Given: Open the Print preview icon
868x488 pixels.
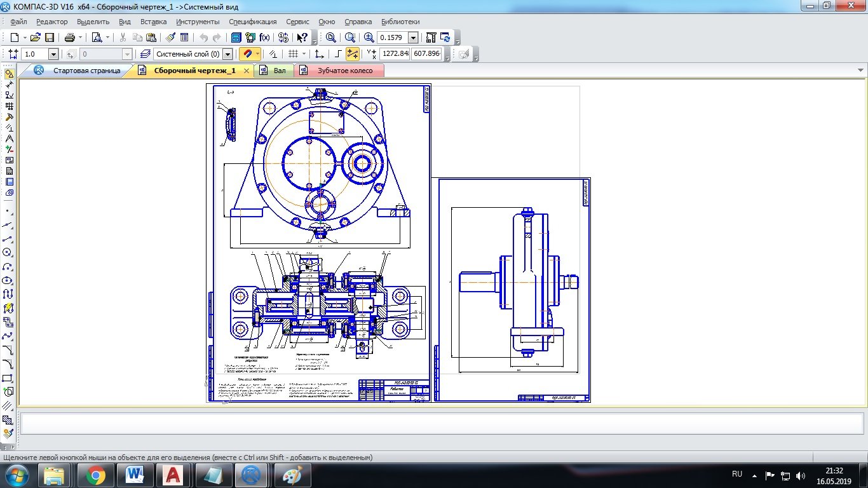Looking at the screenshot, I should point(97,37).
